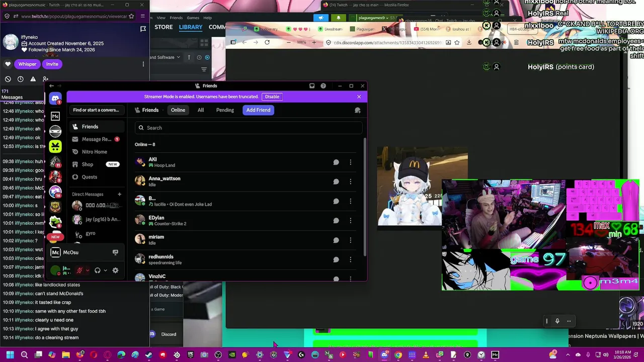This screenshot has height=362, width=644.
Task: Open the Steam 'and Software' filter dropdown
Action: click(165, 57)
